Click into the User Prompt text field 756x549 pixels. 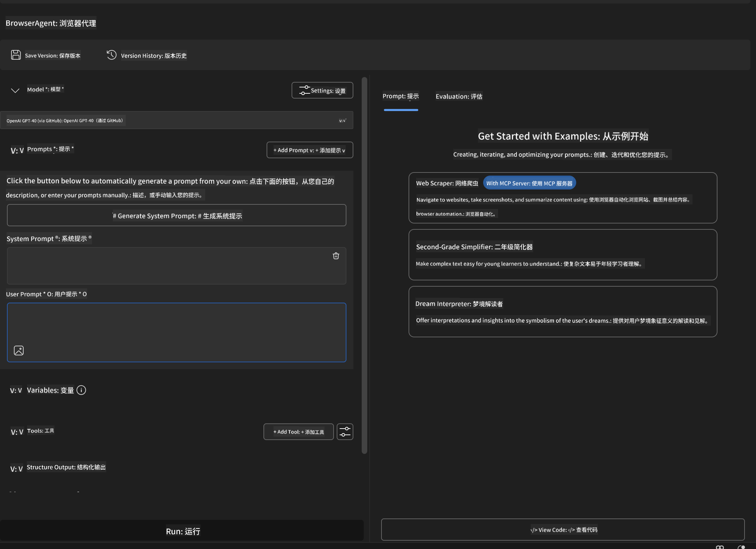[177, 332]
